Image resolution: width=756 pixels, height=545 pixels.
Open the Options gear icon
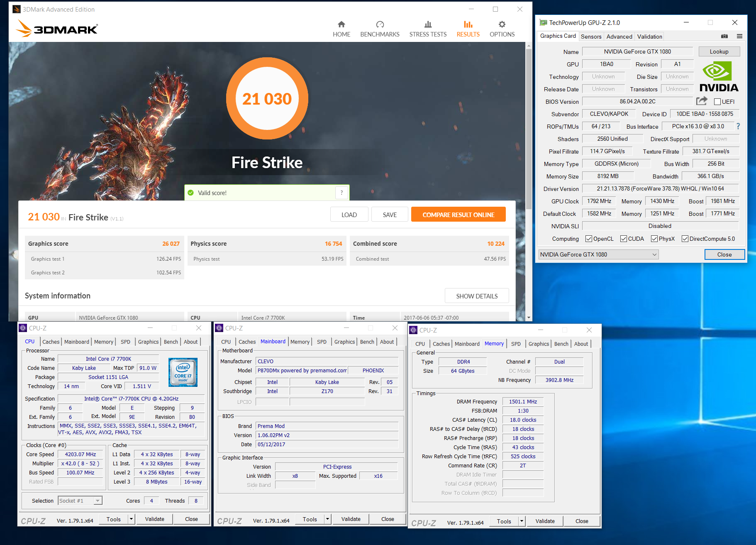tap(502, 24)
